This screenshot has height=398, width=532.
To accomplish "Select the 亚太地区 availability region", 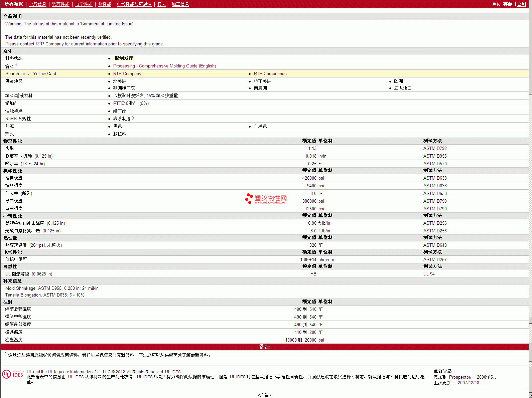I will click(x=403, y=88).
